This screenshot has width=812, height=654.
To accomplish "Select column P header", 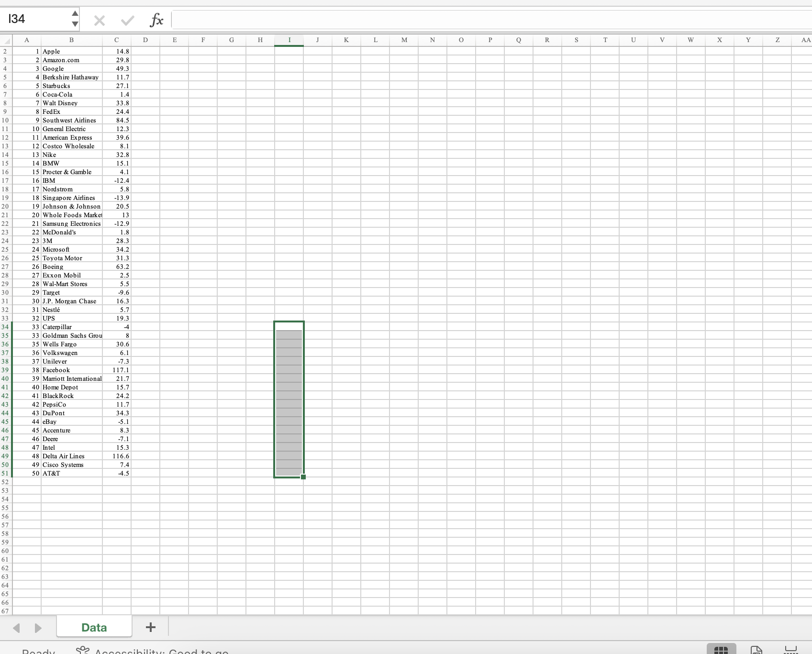I will (490, 40).
